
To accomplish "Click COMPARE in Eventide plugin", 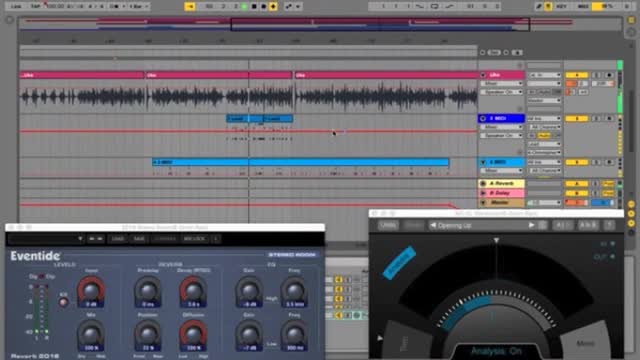I will 165,239.
